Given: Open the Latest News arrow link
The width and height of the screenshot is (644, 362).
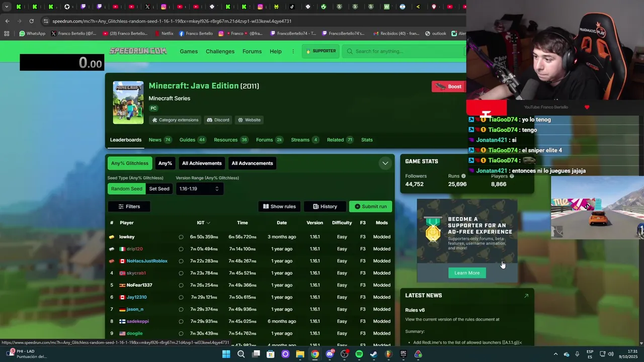Looking at the screenshot, I should [x=526, y=296].
